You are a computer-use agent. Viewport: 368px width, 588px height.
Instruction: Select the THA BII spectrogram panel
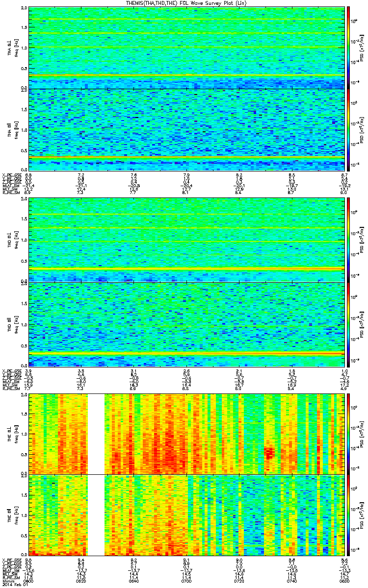pyautogui.click(x=186, y=129)
